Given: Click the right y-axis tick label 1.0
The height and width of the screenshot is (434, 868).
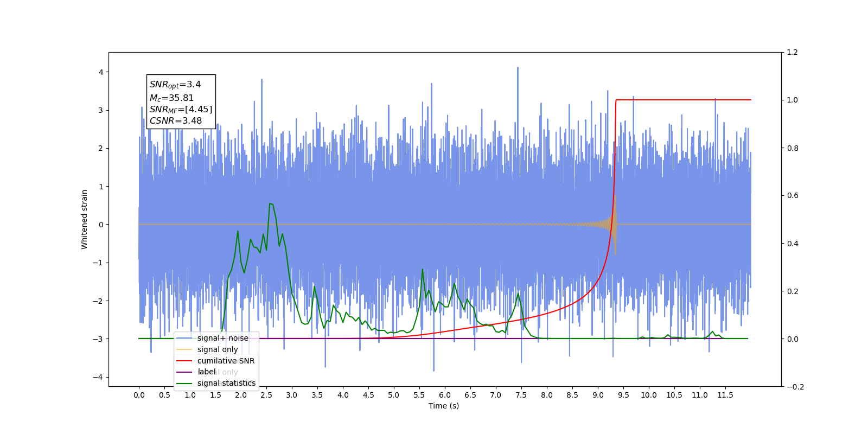Looking at the screenshot, I should click(792, 100).
